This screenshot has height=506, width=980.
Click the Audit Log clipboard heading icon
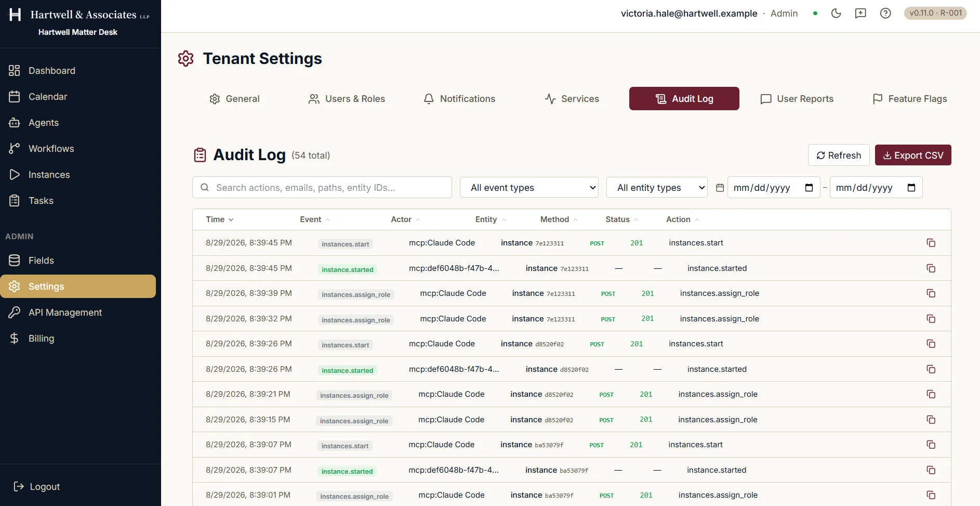click(x=200, y=155)
